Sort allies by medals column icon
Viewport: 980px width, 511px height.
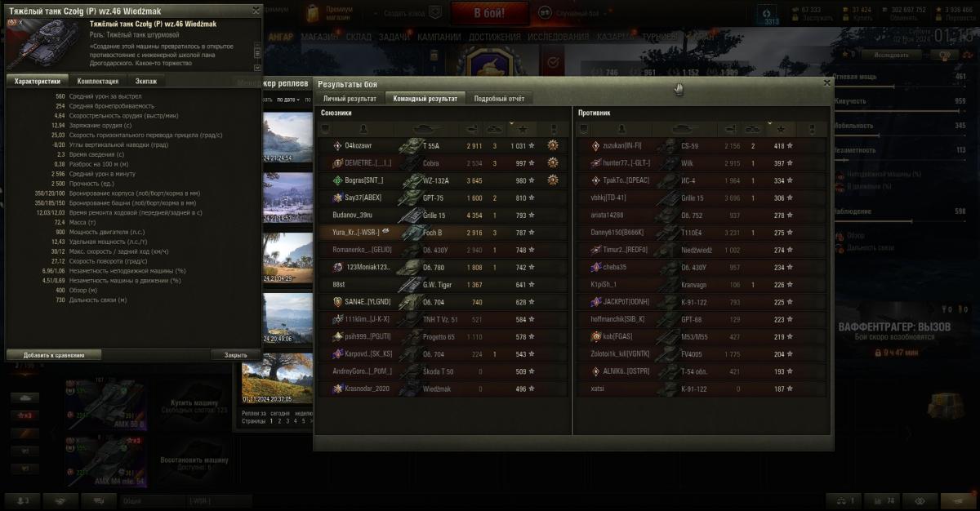[555, 129]
